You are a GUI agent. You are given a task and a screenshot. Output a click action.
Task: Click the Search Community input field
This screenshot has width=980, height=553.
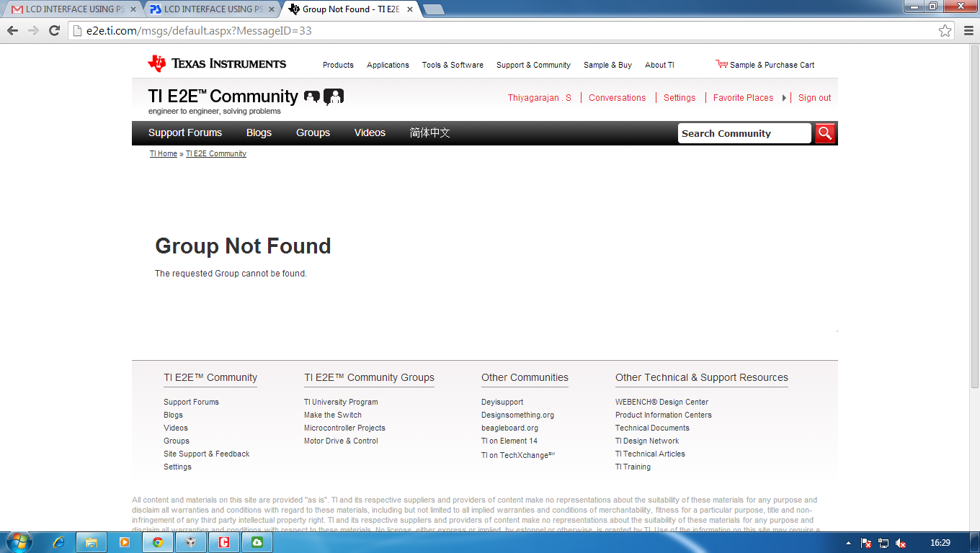pos(744,133)
